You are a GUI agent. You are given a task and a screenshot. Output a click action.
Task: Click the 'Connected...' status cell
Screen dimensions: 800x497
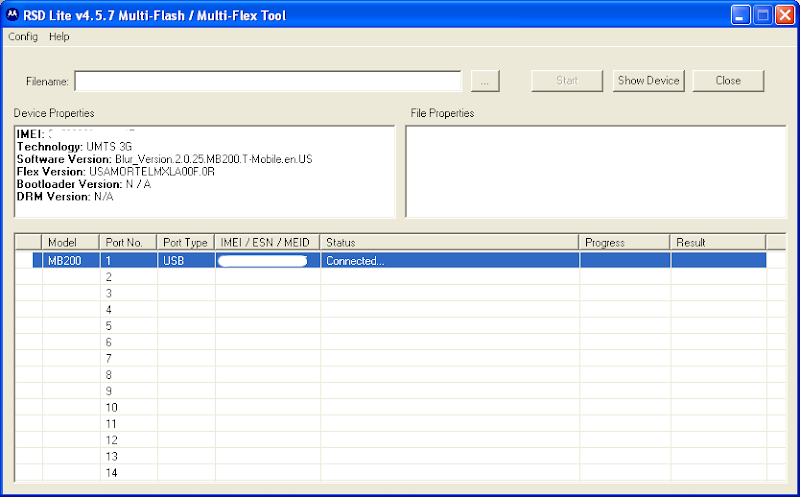coord(449,260)
